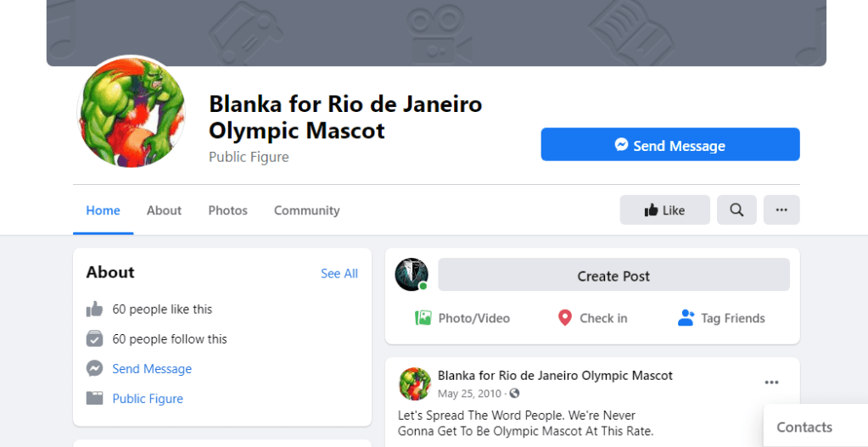The height and width of the screenshot is (447, 868).
Task: Open the Photos tab
Action: tap(228, 210)
